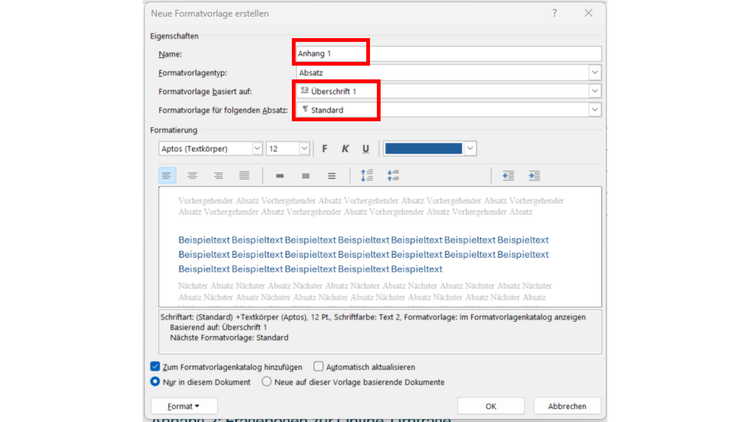The height and width of the screenshot is (422, 750).
Task: Select Neue auf dieser Vorlage basierende Dokumente
Action: coord(266,382)
